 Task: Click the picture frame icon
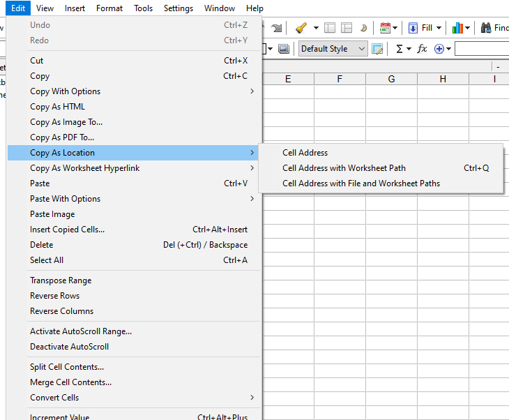coord(284,49)
